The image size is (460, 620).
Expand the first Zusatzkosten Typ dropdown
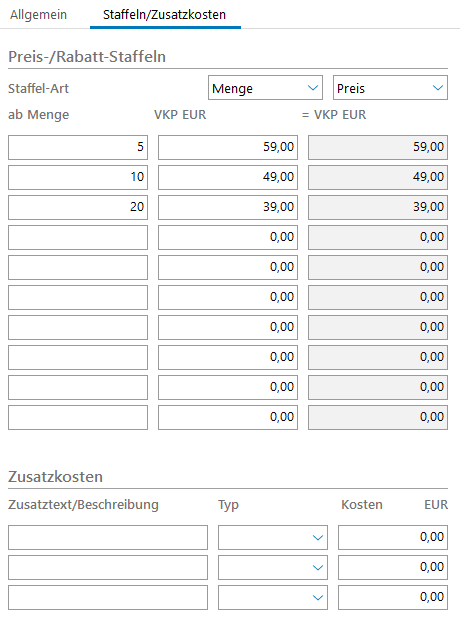click(x=273, y=537)
